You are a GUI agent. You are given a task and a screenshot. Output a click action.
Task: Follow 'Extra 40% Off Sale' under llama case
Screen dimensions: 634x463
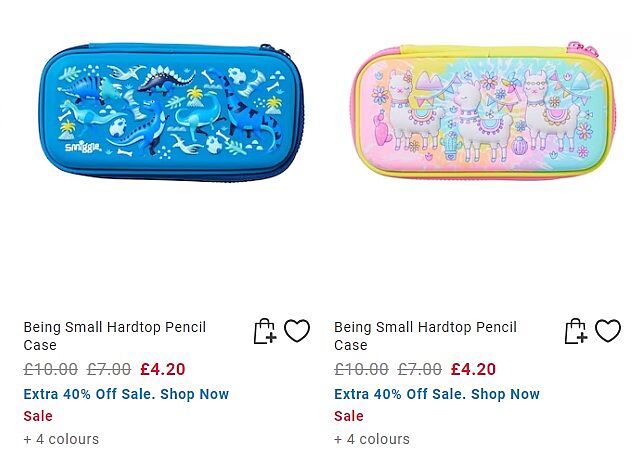pyautogui.click(x=437, y=394)
